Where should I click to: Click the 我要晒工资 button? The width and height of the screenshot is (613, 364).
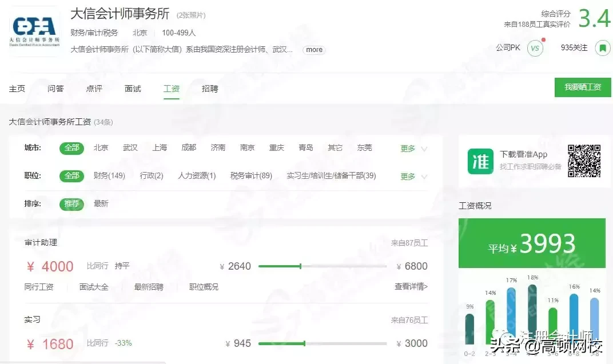[x=582, y=87]
